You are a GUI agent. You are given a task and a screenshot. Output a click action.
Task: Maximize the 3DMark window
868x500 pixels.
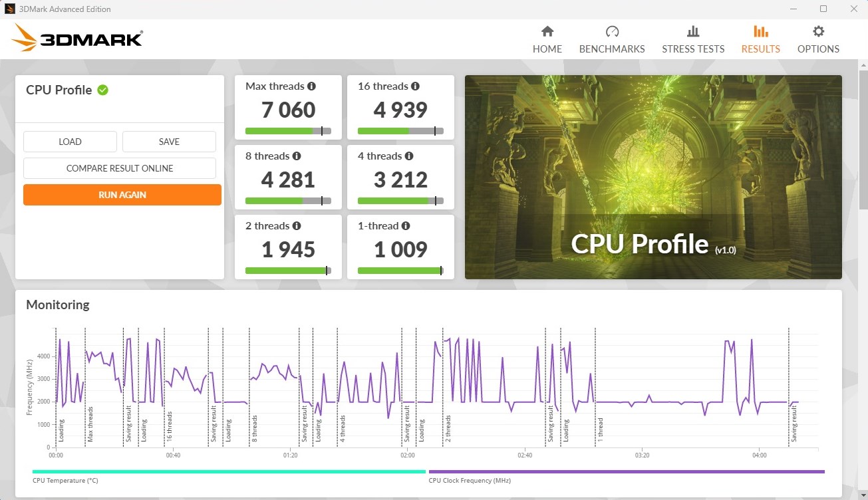pos(823,9)
